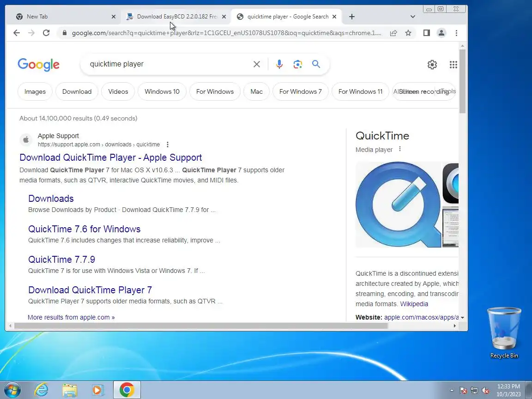Viewport: 532px width, 399px height.
Task: Reload the current page
Action: (46, 33)
